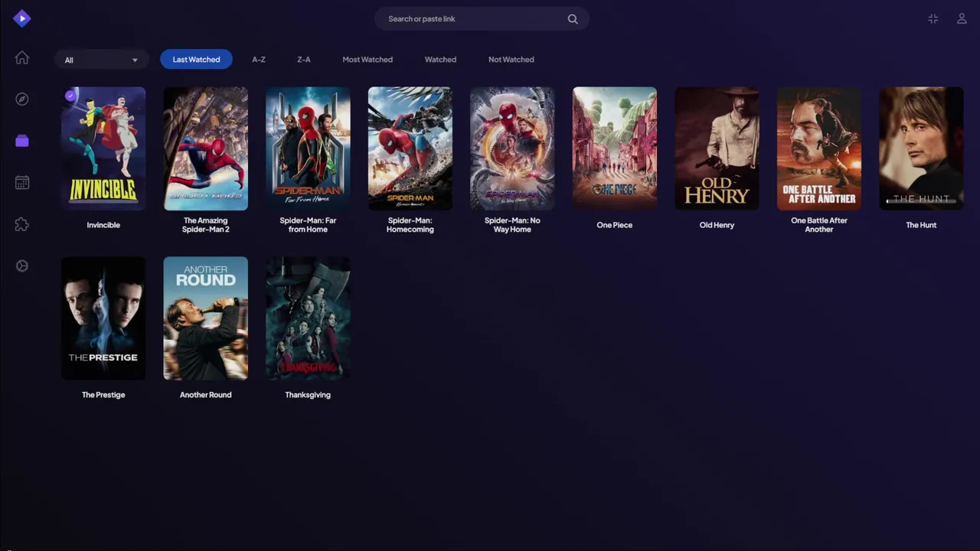The image size is (980, 551).
Task: Click the Stremio logo icon
Action: click(22, 18)
